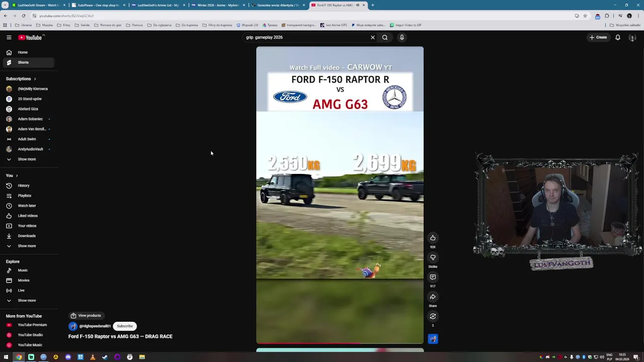The height and width of the screenshot is (362, 644).
Task: Open View products chip
Action: [86, 315]
